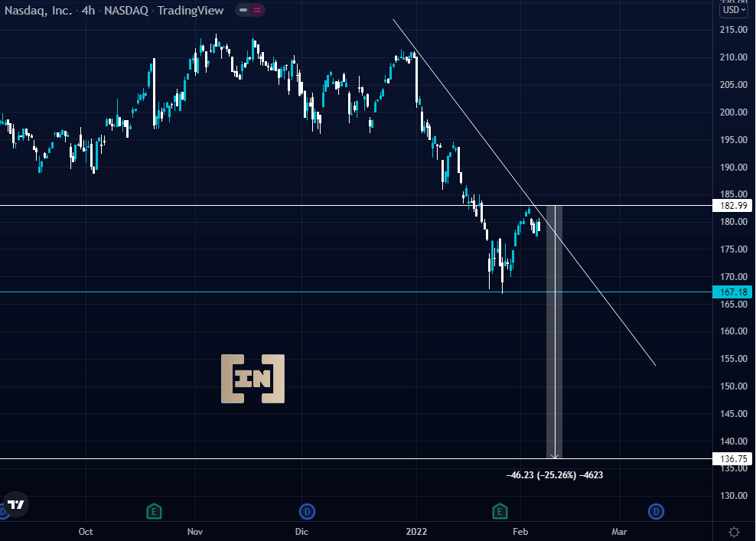Select the 136.75 price line label
Screen dimensions: 756x541
(x=732, y=458)
